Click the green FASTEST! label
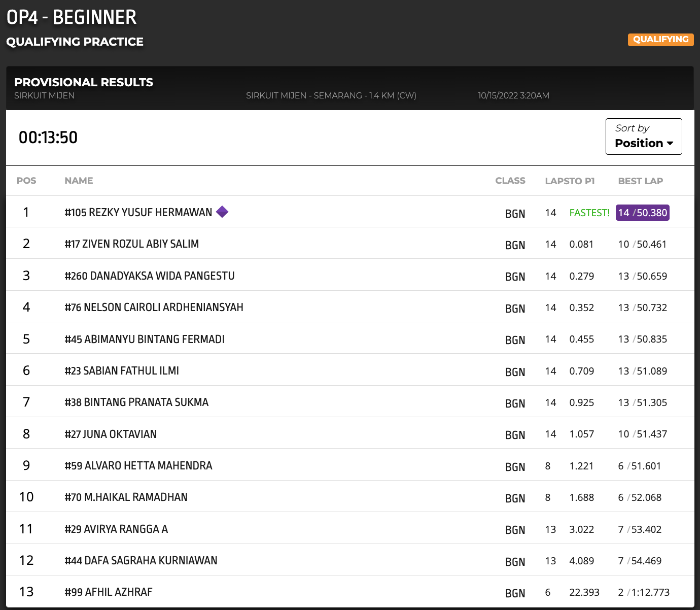This screenshot has width=700, height=610. [589, 213]
